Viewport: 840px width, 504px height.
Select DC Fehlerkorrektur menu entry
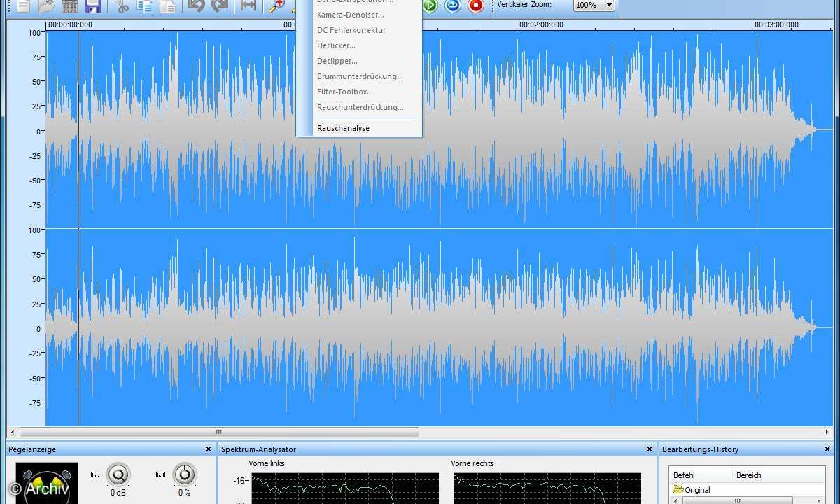click(351, 30)
